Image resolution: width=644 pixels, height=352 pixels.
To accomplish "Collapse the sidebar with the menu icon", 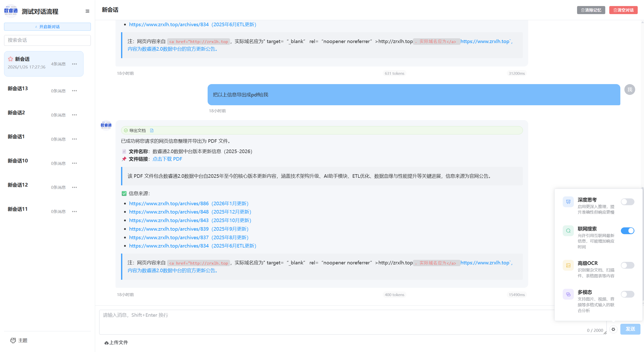I will tap(87, 11).
